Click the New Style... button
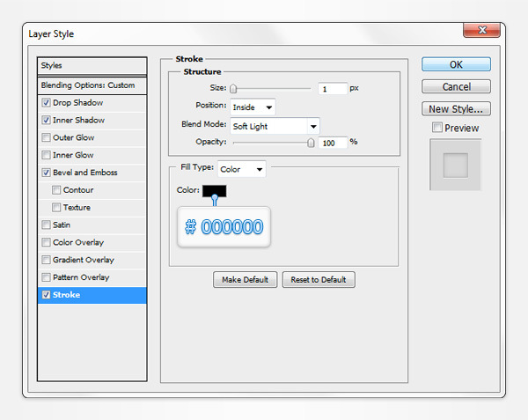This screenshot has width=528, height=420. point(456,109)
